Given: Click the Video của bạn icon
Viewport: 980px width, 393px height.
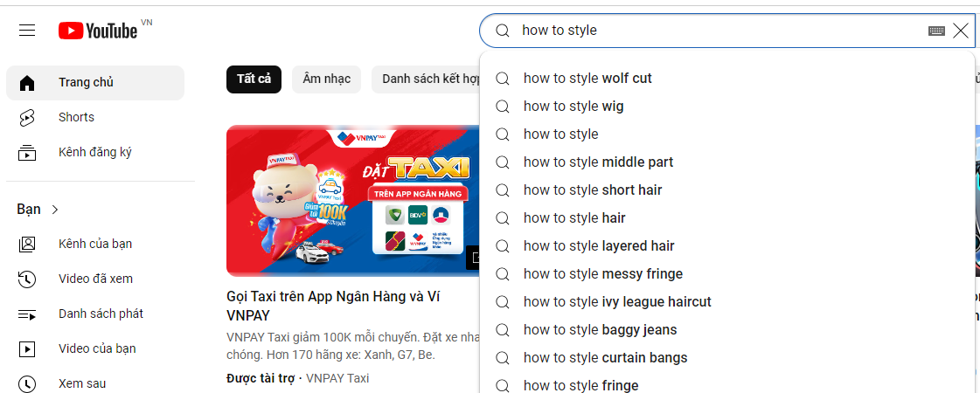Looking at the screenshot, I should click(x=27, y=348).
